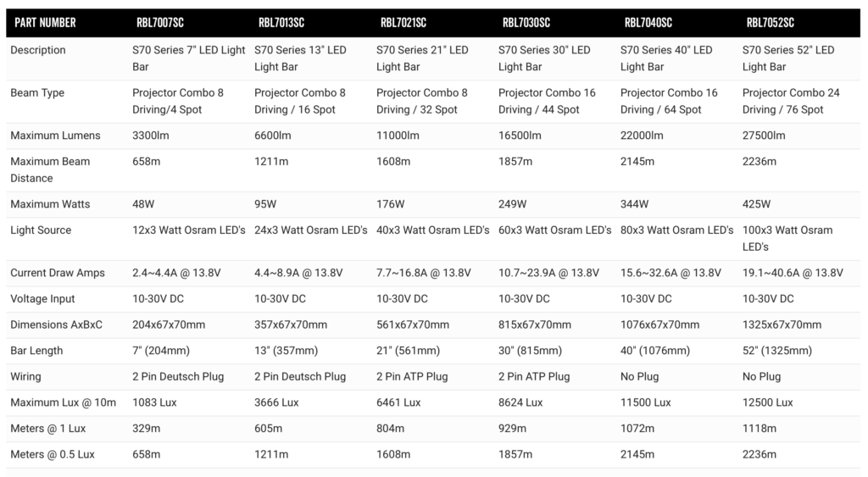The image size is (868, 477).
Task: Click the 27500lm lumens value
Action: (764, 136)
